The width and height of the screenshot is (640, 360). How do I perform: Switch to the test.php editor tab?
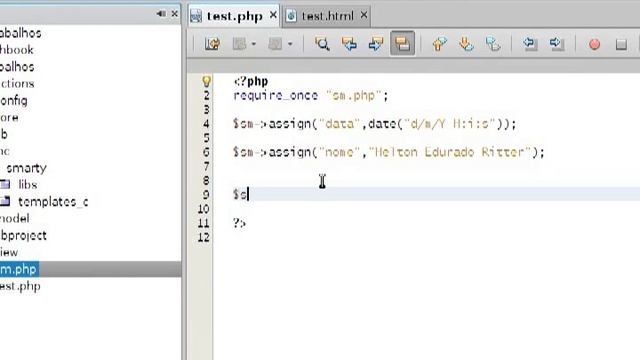tap(234, 16)
